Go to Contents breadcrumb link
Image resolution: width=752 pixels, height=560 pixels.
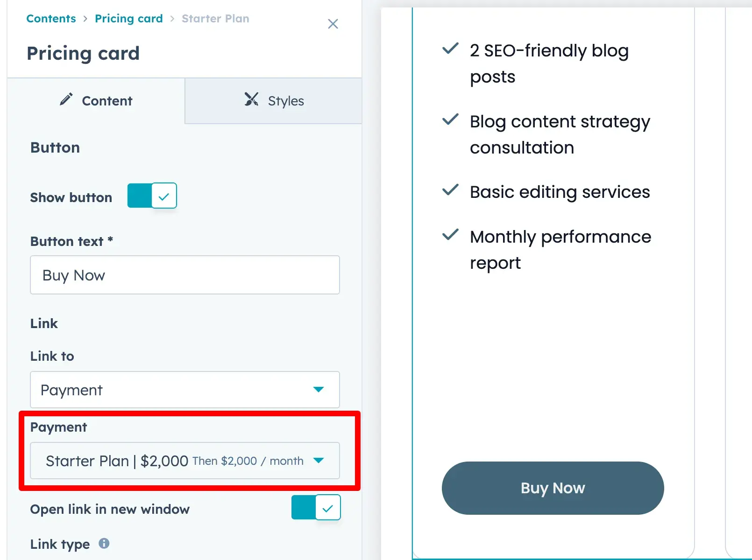[51, 19]
